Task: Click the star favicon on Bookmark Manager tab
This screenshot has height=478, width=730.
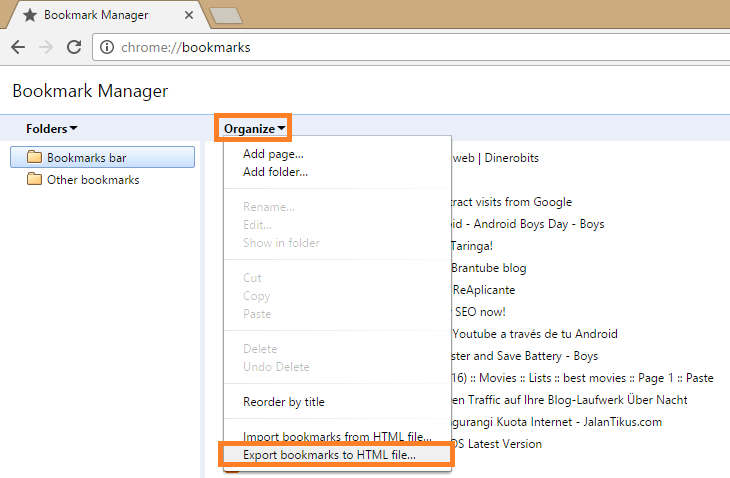Action: (x=29, y=16)
